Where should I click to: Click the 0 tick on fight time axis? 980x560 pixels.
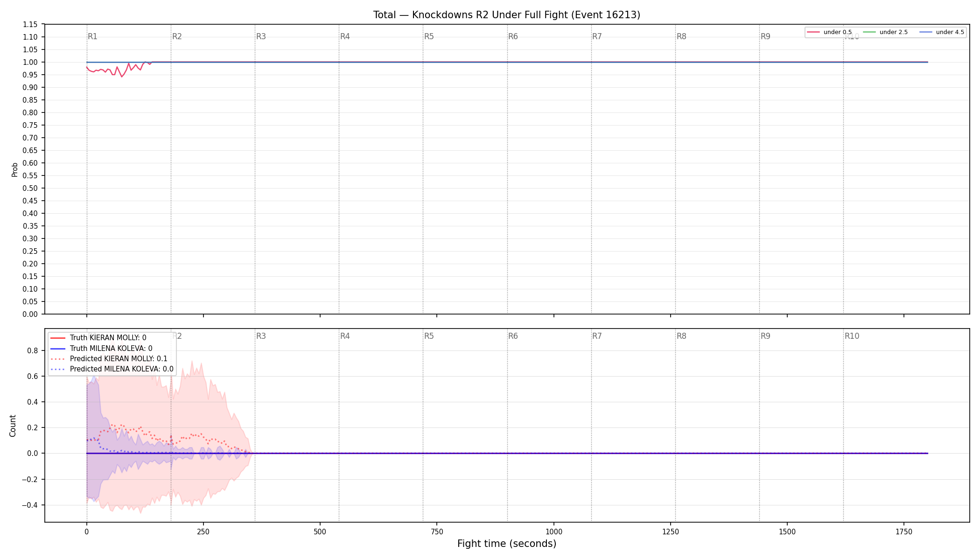click(x=87, y=532)
